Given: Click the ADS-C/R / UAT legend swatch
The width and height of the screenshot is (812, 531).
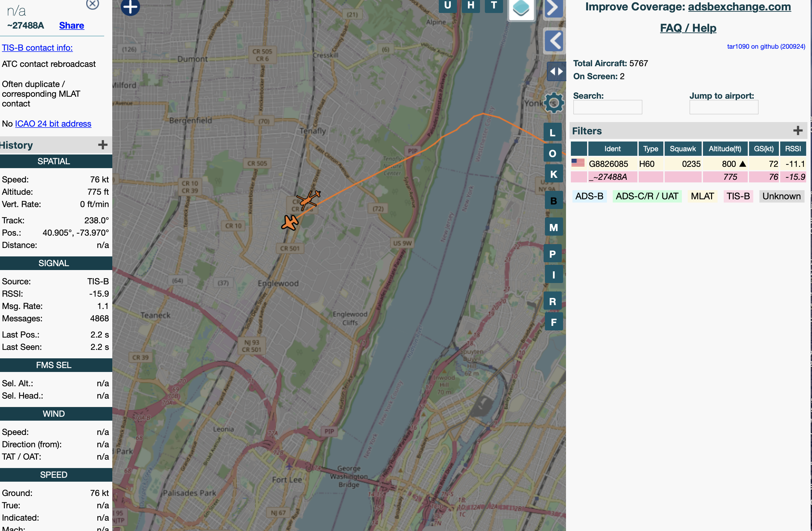Looking at the screenshot, I should [x=647, y=196].
